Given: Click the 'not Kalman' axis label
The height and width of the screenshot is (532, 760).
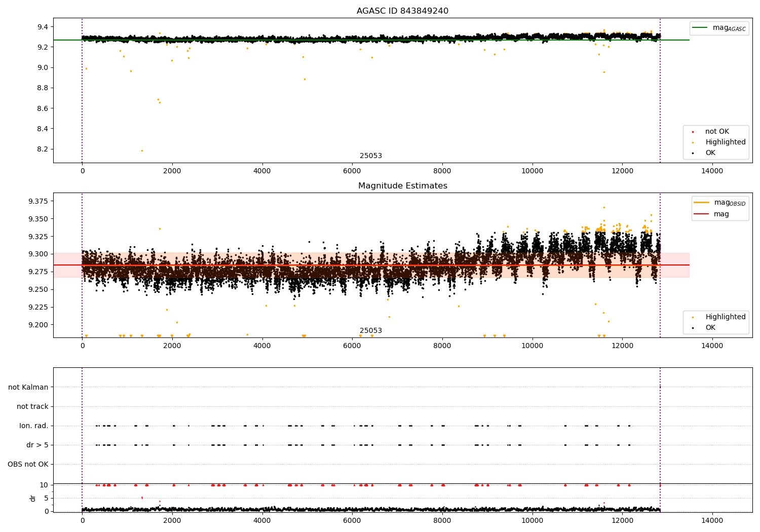Looking at the screenshot, I should tap(28, 387).
